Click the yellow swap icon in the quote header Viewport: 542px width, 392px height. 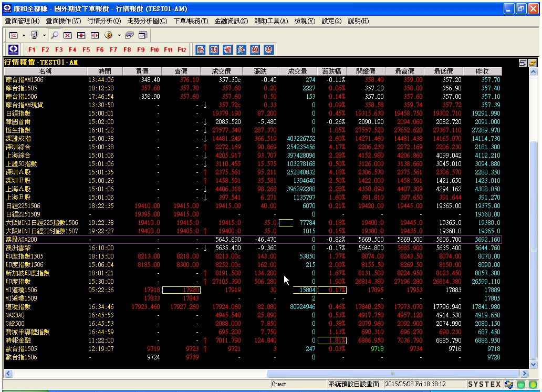click(533, 63)
